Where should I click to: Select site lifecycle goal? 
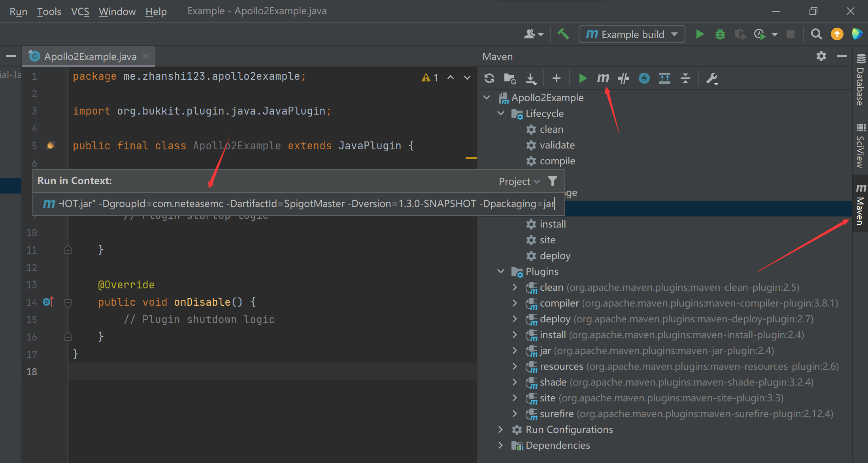click(x=541, y=240)
